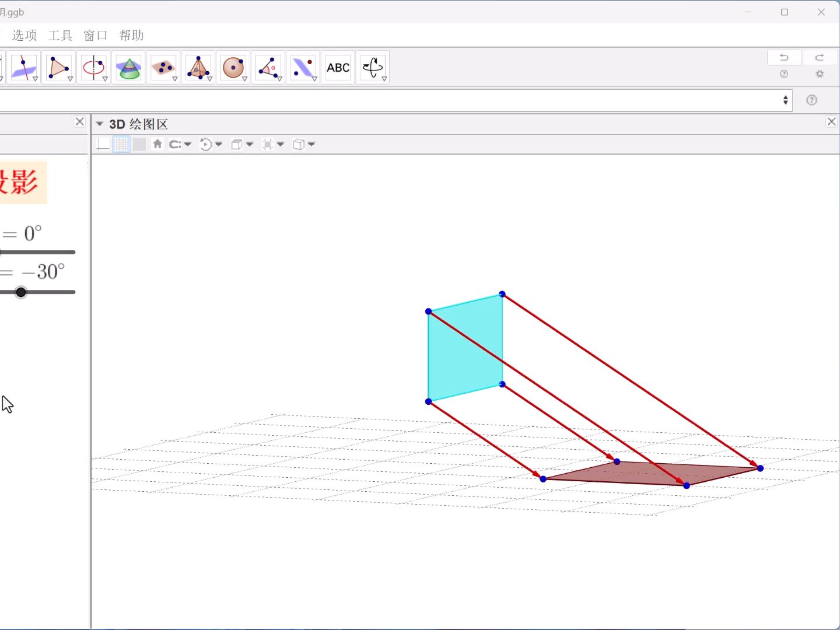The width and height of the screenshot is (840, 630).
Task: Click the −30° slider handle
Action: [x=21, y=292]
